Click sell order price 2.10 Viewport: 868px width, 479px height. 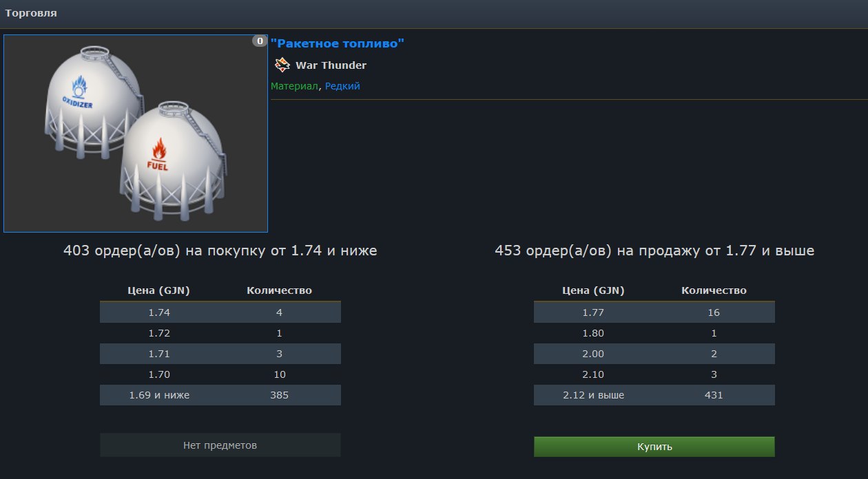point(593,374)
